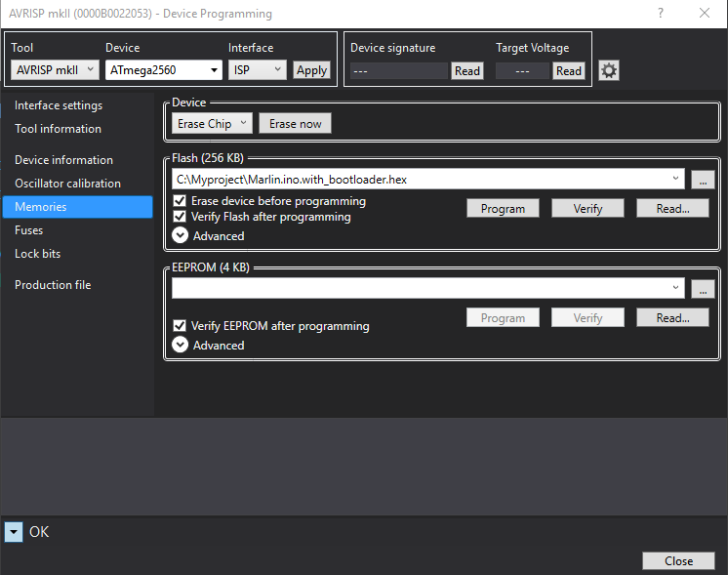
Task: Click the Flash Program button
Action: pyautogui.click(x=503, y=209)
